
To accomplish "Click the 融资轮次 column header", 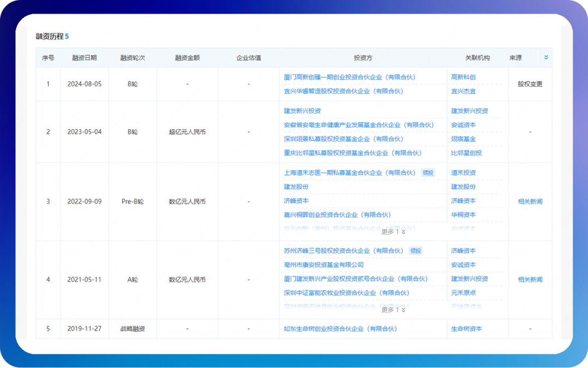I will (132, 58).
